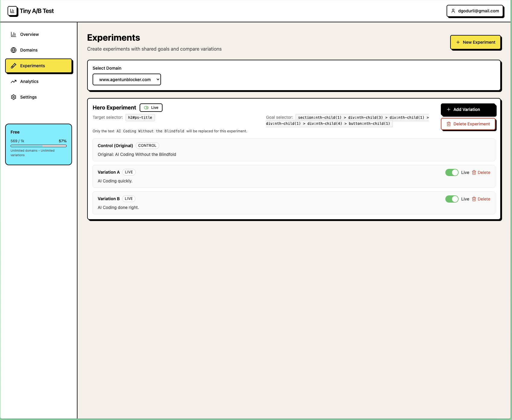Click the user profile icon beside email

click(453, 11)
